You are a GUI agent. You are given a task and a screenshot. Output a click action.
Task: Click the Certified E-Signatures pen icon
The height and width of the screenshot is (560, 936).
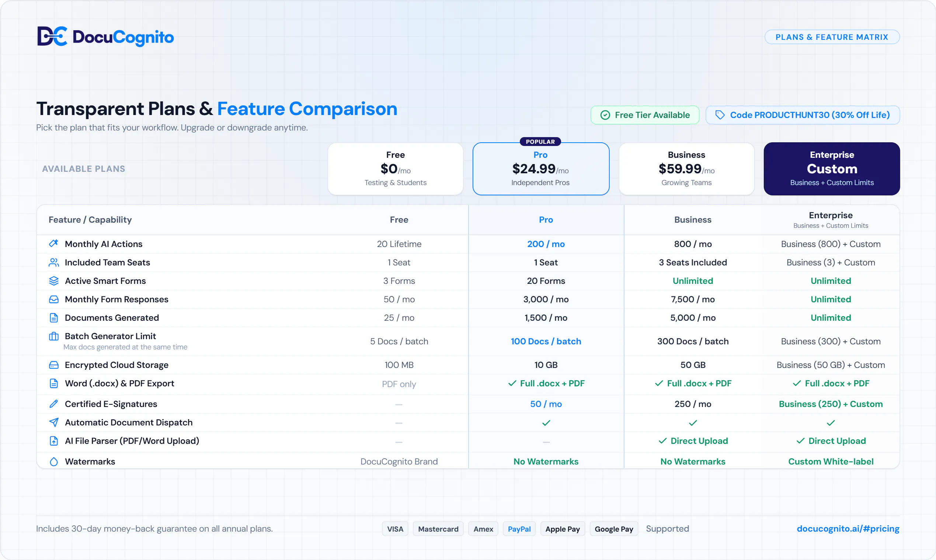[x=53, y=404]
